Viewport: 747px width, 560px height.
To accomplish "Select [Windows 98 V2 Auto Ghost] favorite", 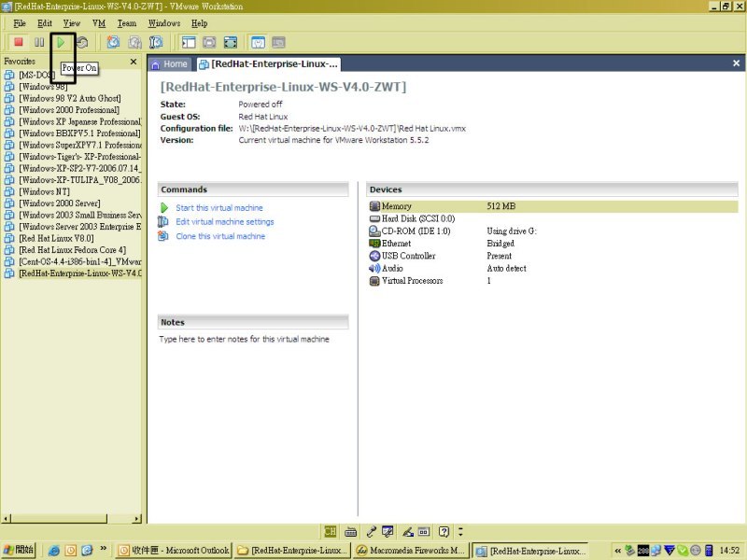I will 69,99.
